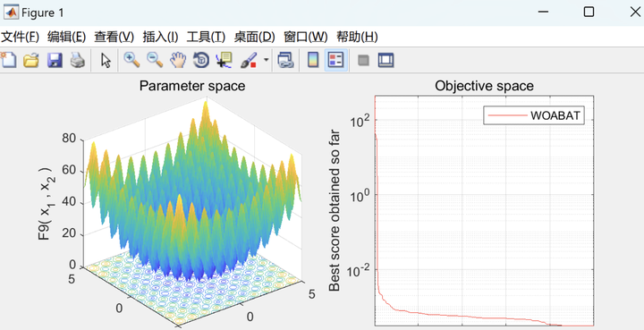This screenshot has height=330, width=644.
Task: Enable the Rotate 3D tool
Action: pyautogui.click(x=201, y=60)
